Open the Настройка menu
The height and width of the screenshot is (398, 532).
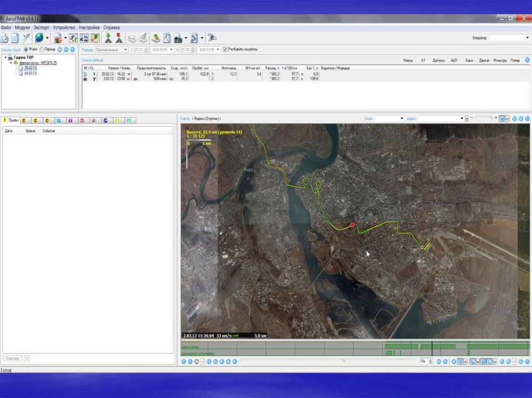pos(89,27)
